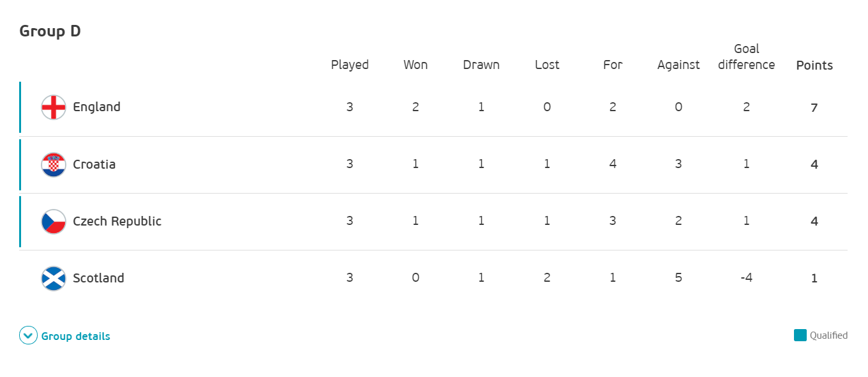The width and height of the screenshot is (868, 377).
Task: Click England's points value of 7
Action: [x=814, y=107]
